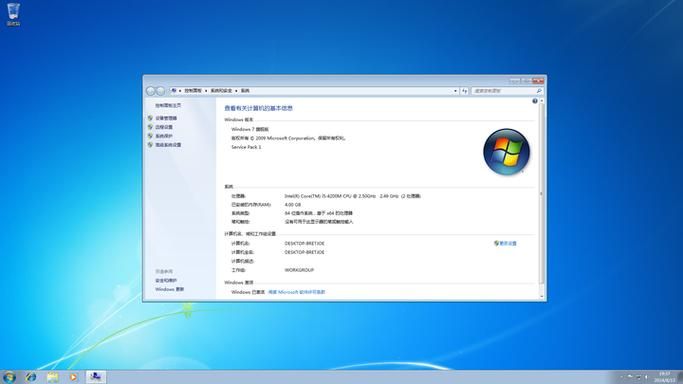The image size is (683, 384).
Task: Click the forward navigation arrow
Action: pyautogui.click(x=160, y=91)
